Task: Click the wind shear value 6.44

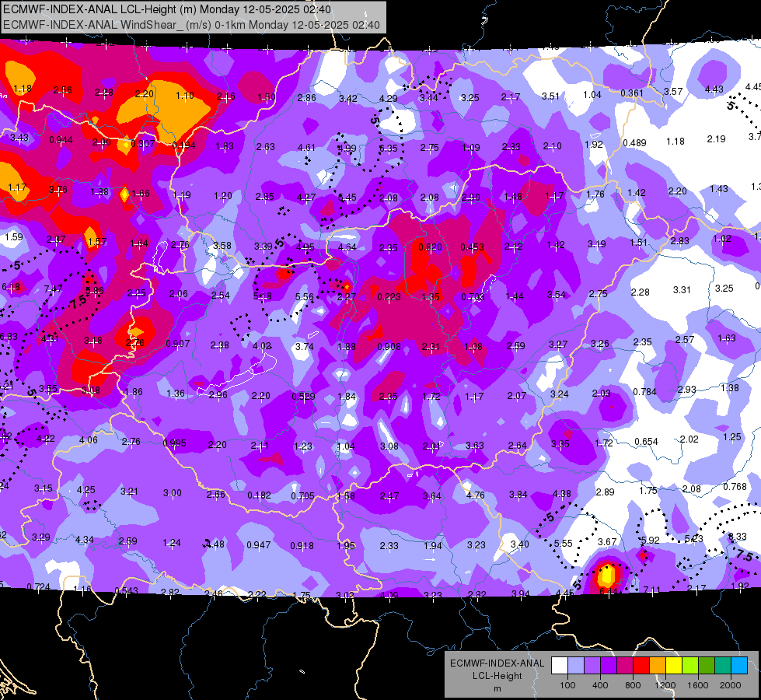Action: click(x=608, y=591)
